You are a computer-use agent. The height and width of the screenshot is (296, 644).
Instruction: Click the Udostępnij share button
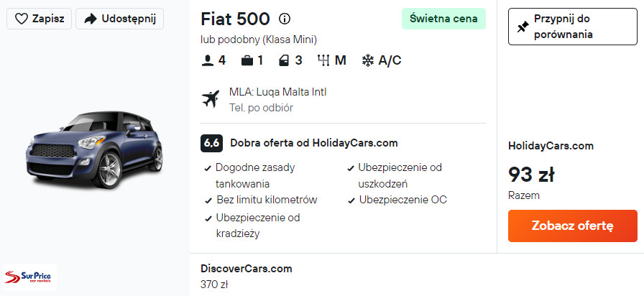(119, 19)
